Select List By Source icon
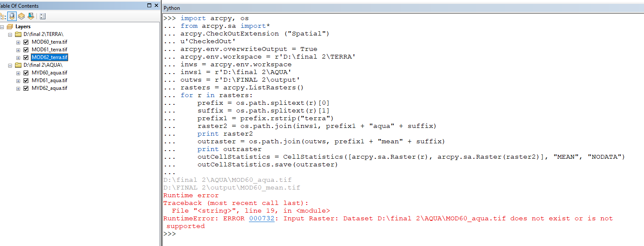Image resolution: width=644 pixels, height=246 pixels. (12, 16)
